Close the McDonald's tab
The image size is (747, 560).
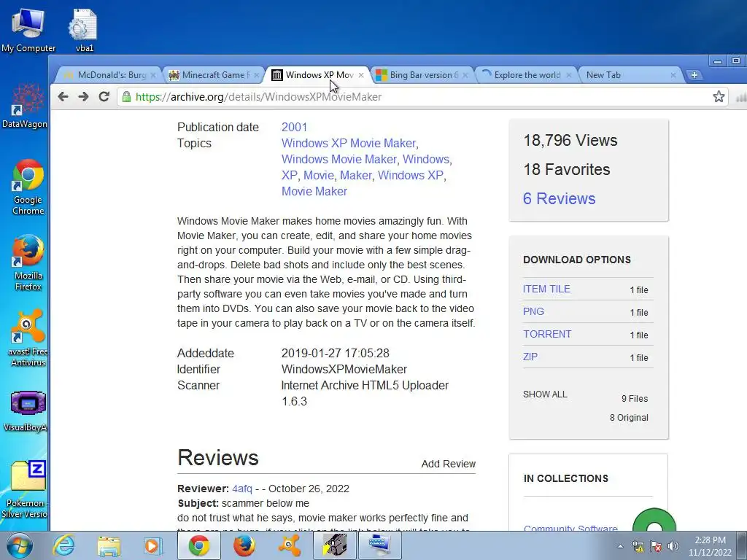[153, 75]
